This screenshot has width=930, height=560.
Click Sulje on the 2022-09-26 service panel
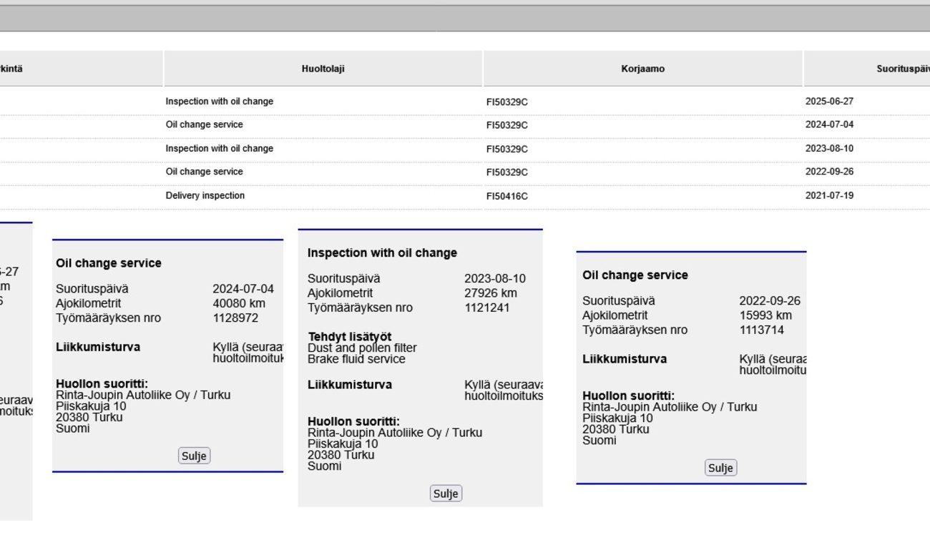click(x=720, y=468)
